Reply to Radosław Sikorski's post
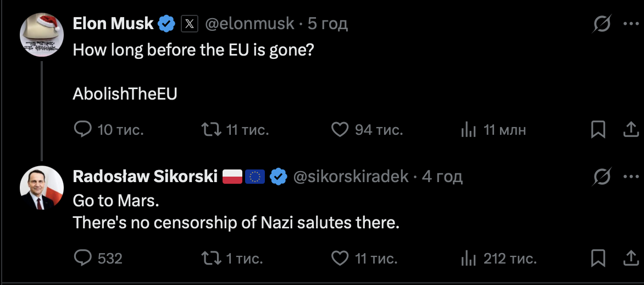Viewport: 644px width, 285px height. pyautogui.click(x=83, y=257)
